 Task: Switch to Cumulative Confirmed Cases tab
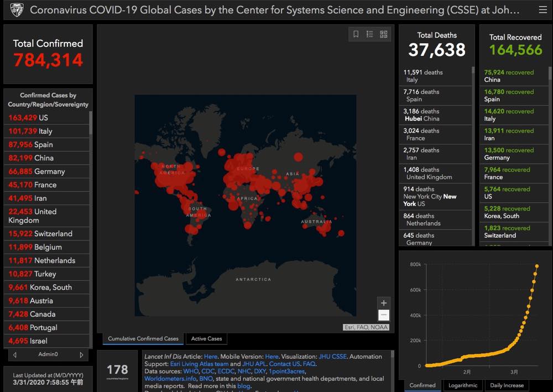[143, 339]
